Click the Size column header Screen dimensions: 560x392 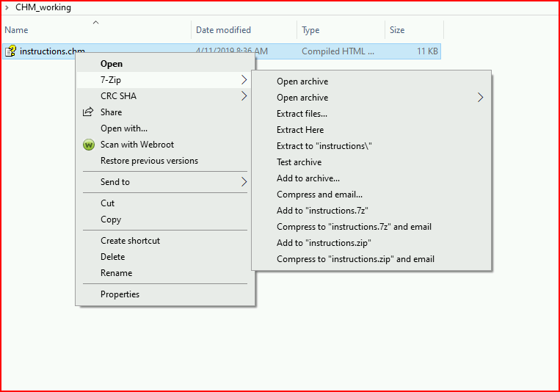pos(397,30)
